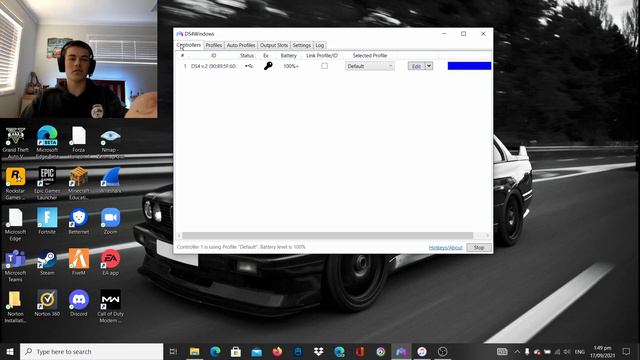Open Microsoft Teams desktop shortcut

(16, 266)
